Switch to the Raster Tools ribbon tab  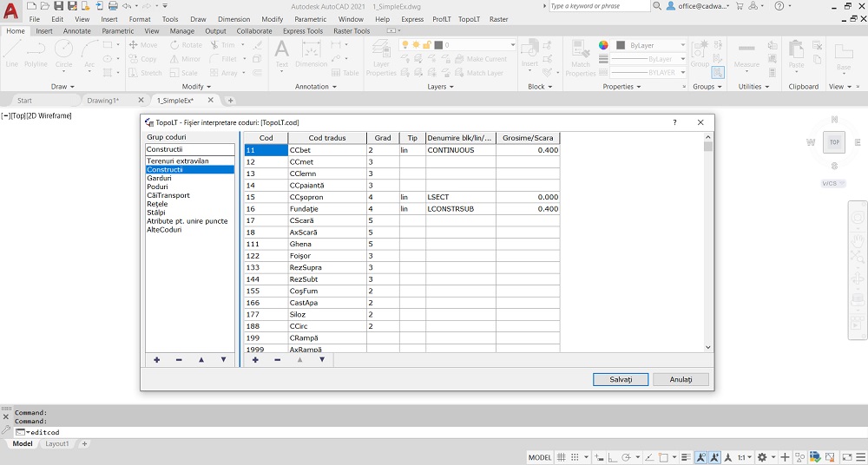(352, 31)
